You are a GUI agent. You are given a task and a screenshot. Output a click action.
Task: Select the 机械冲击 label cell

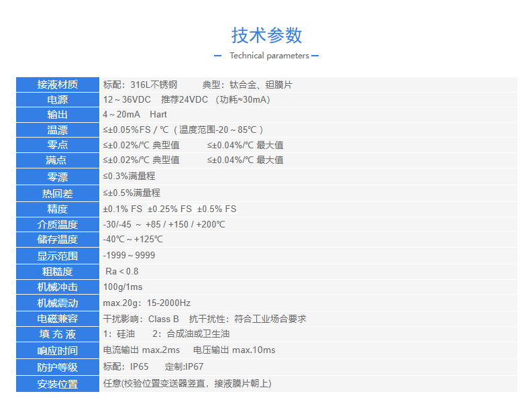(58, 287)
